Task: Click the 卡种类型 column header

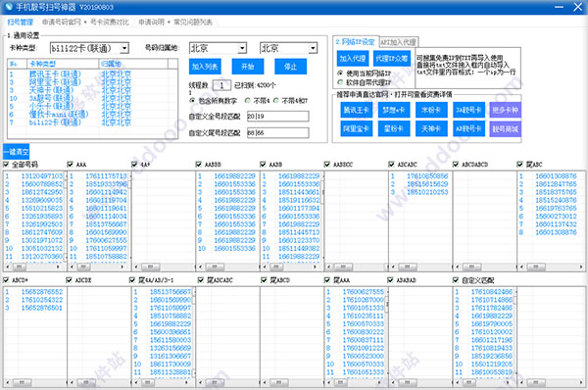Action: [63, 64]
